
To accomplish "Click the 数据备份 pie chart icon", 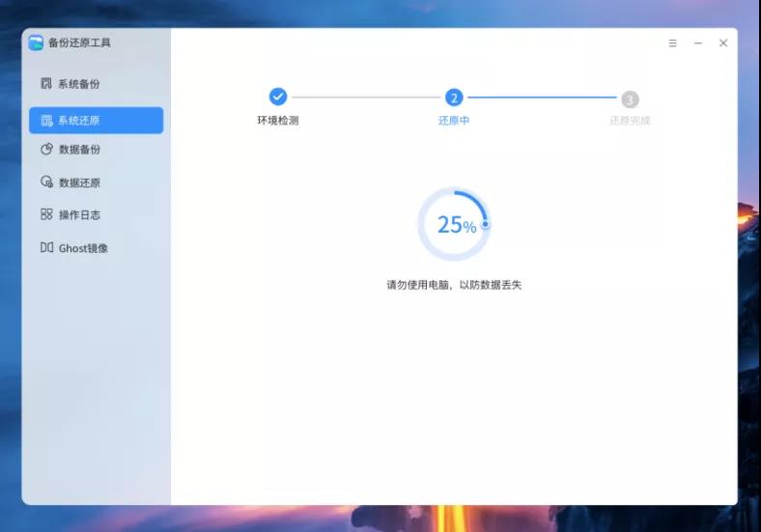I will point(46,150).
